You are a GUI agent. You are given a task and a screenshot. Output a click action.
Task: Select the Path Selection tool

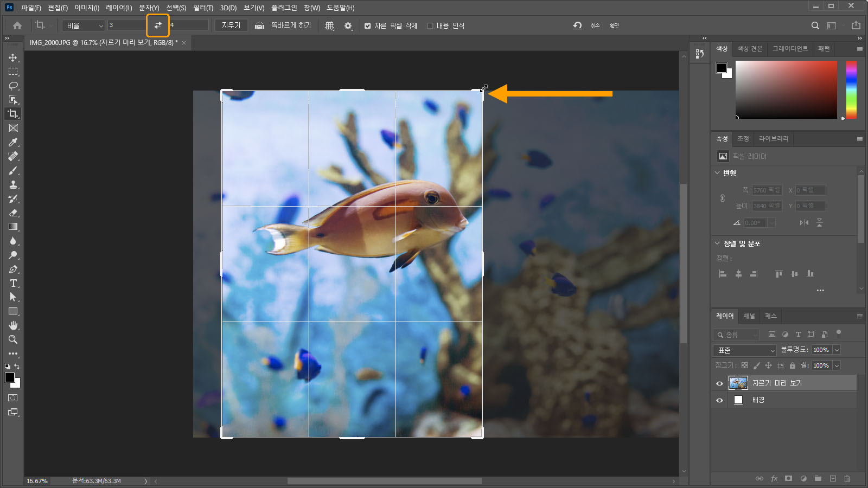13,297
